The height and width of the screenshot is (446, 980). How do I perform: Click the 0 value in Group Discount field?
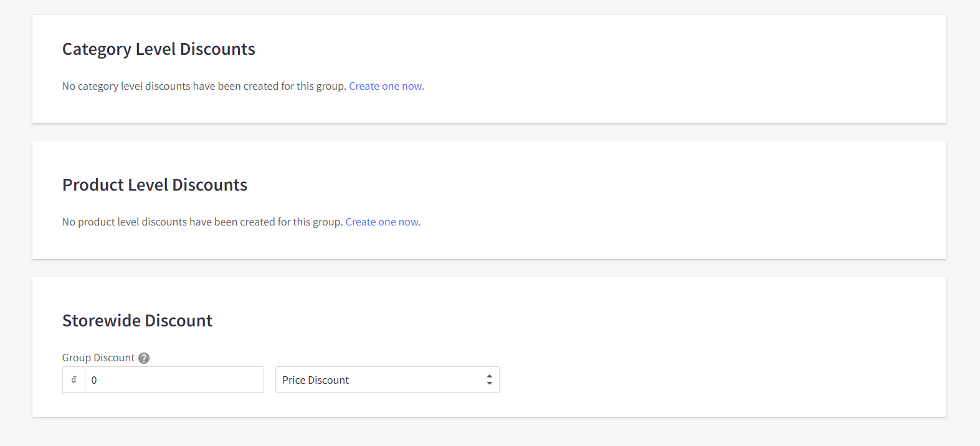point(94,381)
